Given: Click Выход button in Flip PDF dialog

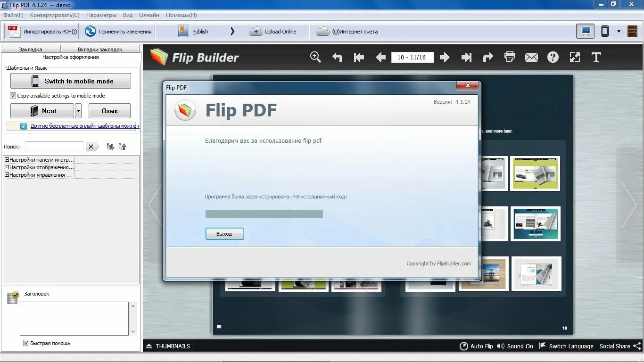Looking at the screenshot, I should 225,234.
